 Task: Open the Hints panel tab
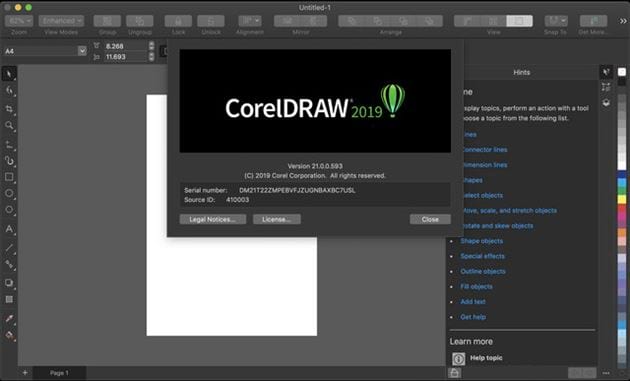[x=522, y=72]
